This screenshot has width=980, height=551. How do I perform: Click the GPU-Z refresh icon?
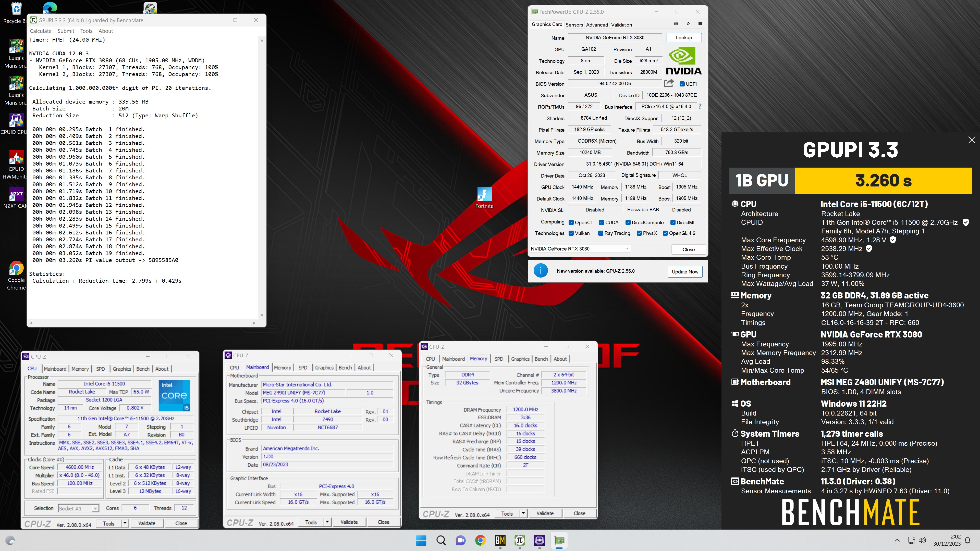[x=688, y=23]
